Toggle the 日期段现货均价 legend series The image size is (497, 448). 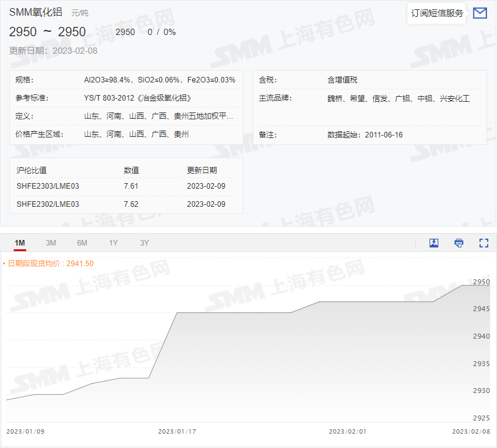50,264
